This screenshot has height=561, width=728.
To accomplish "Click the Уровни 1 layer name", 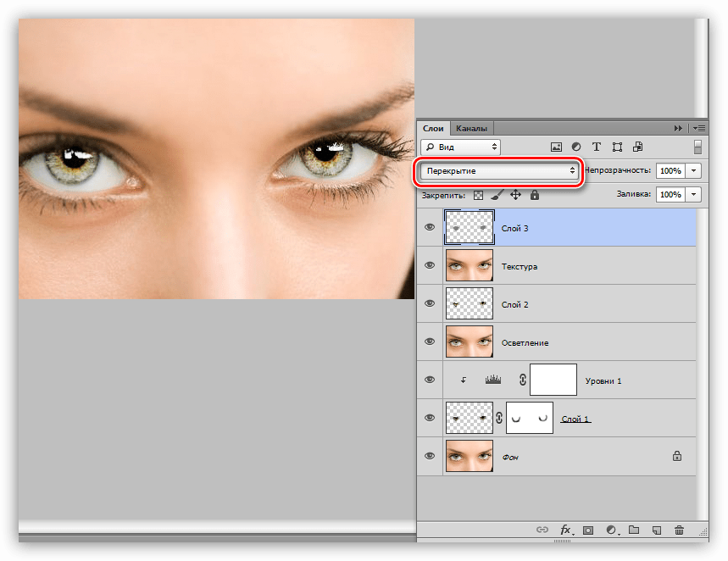I will 603,380.
